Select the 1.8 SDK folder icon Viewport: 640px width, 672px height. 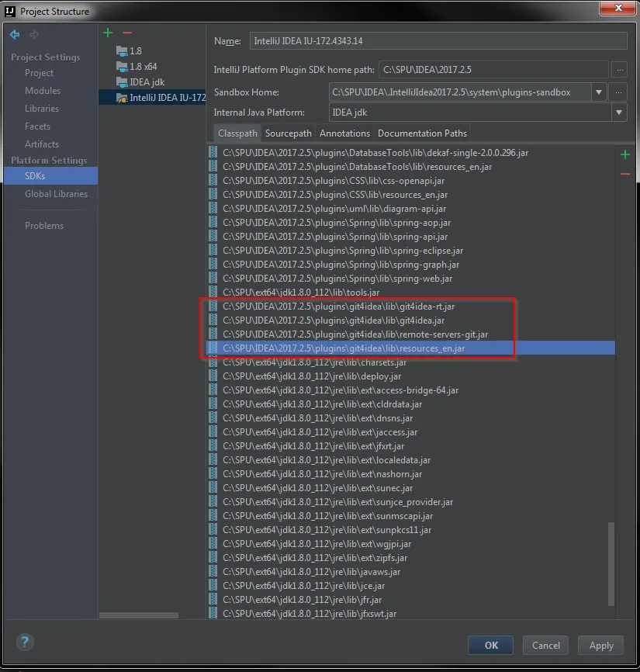click(122, 51)
